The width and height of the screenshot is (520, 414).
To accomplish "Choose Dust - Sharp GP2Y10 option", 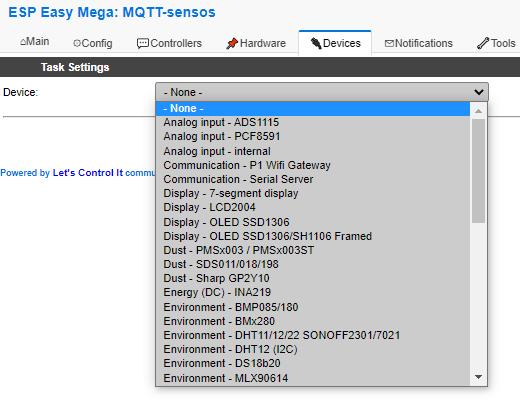I will tap(313, 278).
